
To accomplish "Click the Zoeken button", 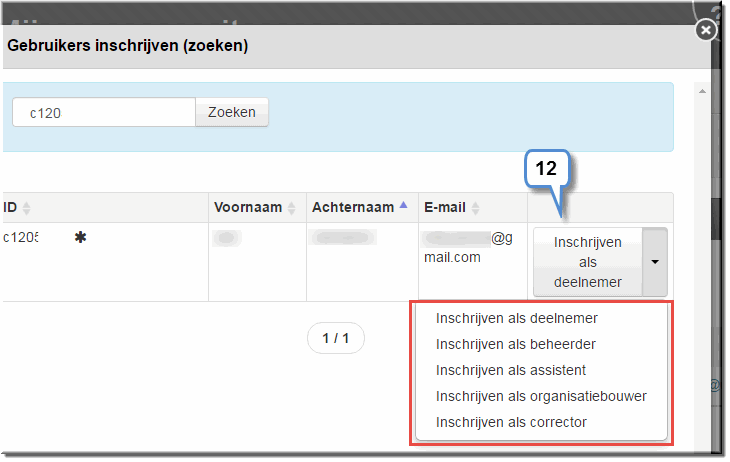I will coord(232,112).
